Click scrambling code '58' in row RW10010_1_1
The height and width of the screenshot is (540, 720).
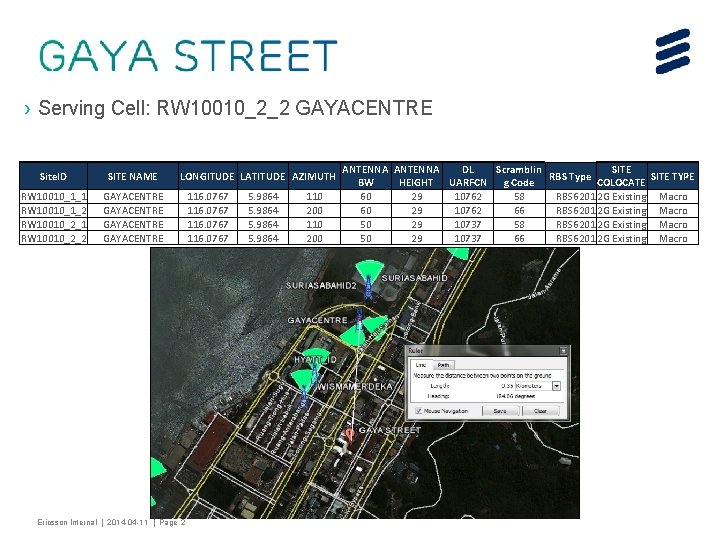519,197
